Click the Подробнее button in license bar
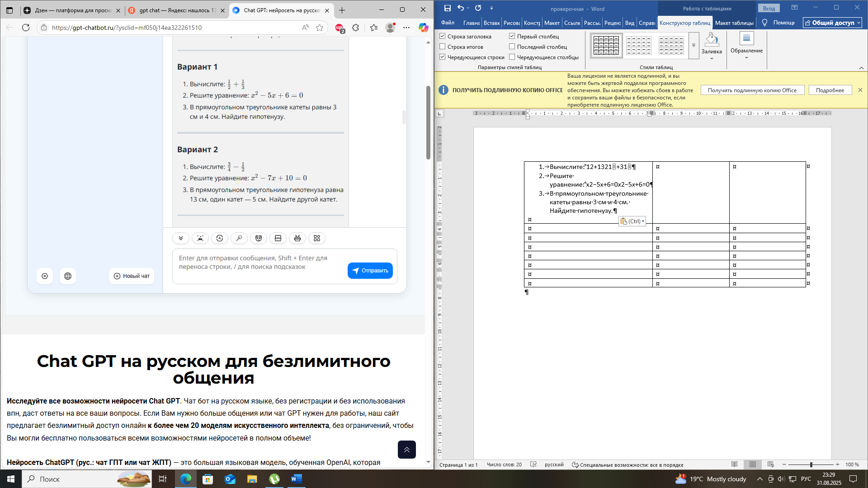 pyautogui.click(x=830, y=90)
